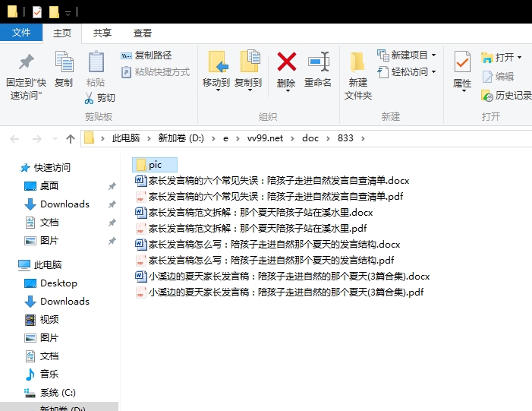Screen dimensions: 532x411
Task: Click the Pin to Quick Access icon
Action: pyautogui.click(x=26, y=62)
